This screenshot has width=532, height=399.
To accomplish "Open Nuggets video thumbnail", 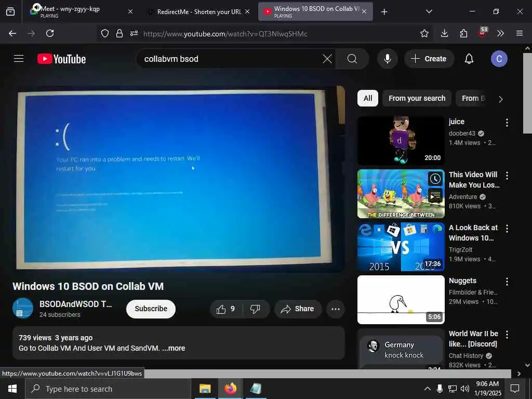I will coord(401,300).
